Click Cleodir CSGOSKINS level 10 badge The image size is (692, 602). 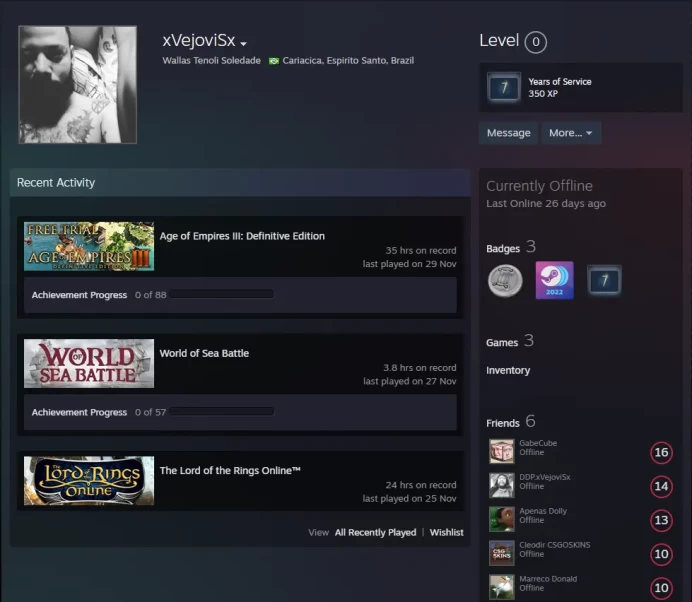(x=661, y=554)
